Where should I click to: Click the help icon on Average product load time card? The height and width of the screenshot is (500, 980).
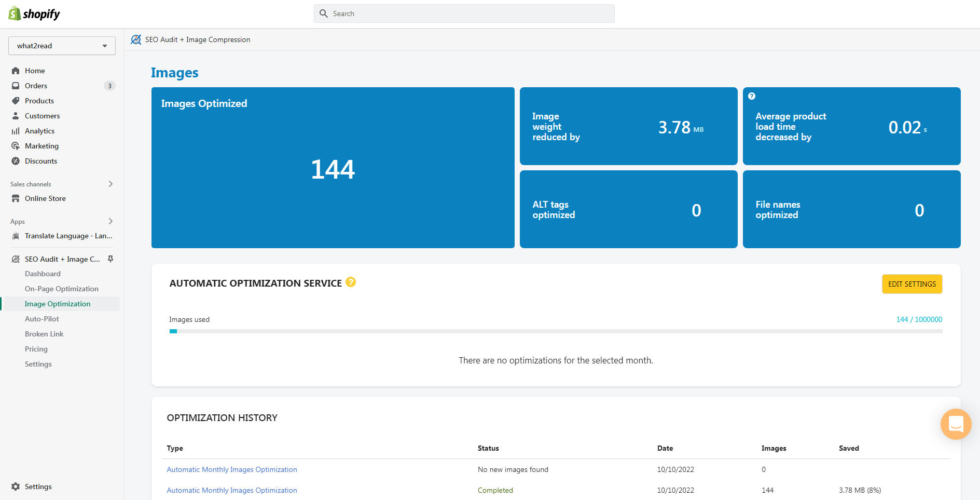click(x=752, y=96)
